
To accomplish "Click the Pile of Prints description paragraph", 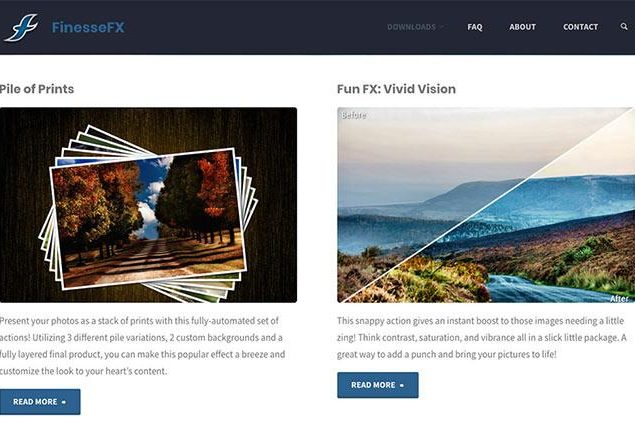I will [143, 346].
